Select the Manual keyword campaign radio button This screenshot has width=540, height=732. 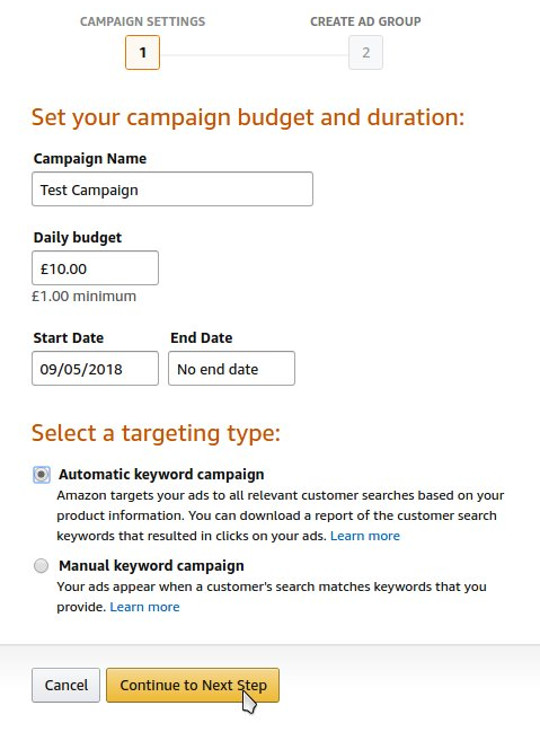(41, 566)
